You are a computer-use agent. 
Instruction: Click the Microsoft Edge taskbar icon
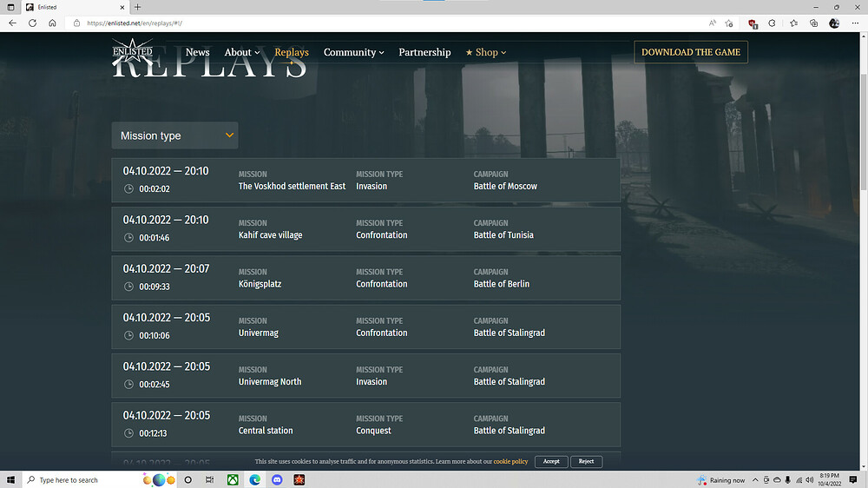255,479
